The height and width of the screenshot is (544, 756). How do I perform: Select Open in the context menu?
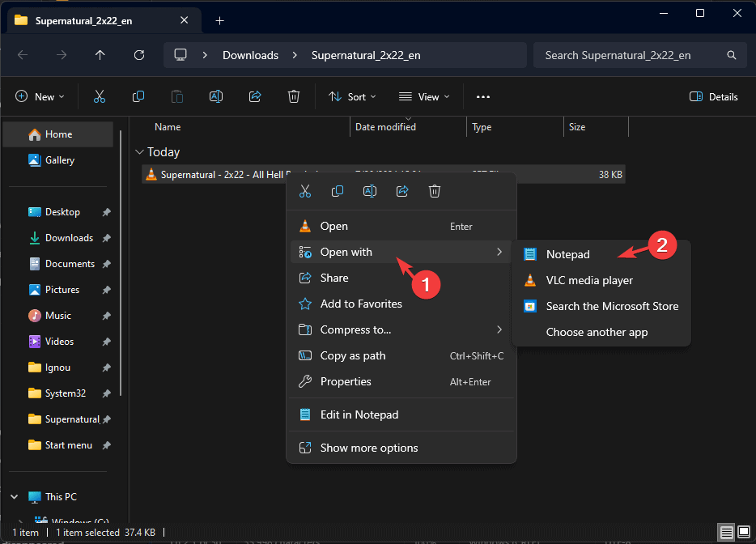[401, 226]
